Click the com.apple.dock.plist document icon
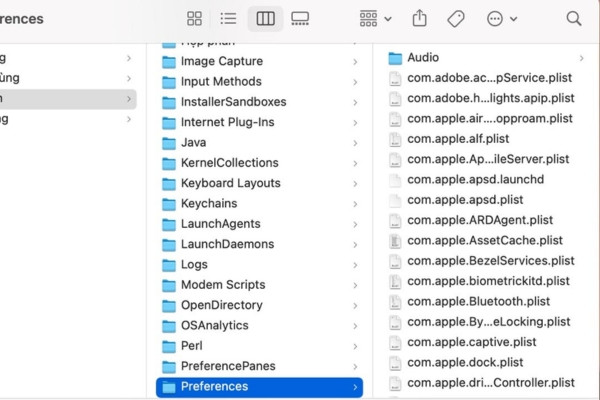The image size is (600, 400). tap(395, 363)
